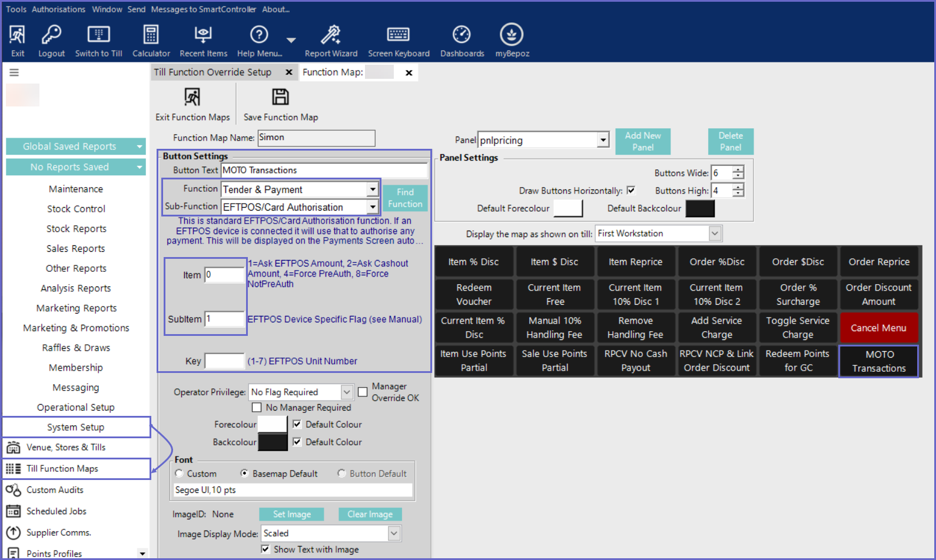This screenshot has width=936, height=560.
Task: Click Exit Function Maps icon
Action: pyautogui.click(x=192, y=98)
